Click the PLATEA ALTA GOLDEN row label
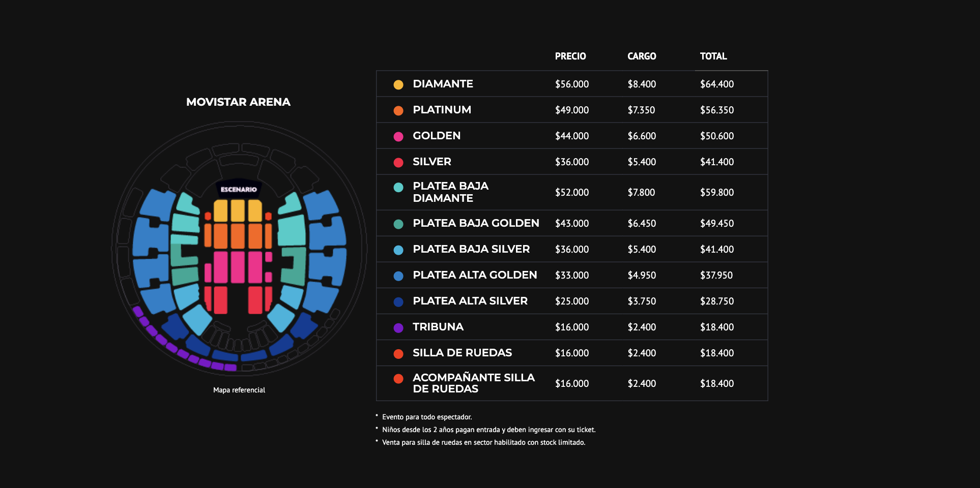Screen dimensions: 980x488 tap(475, 275)
